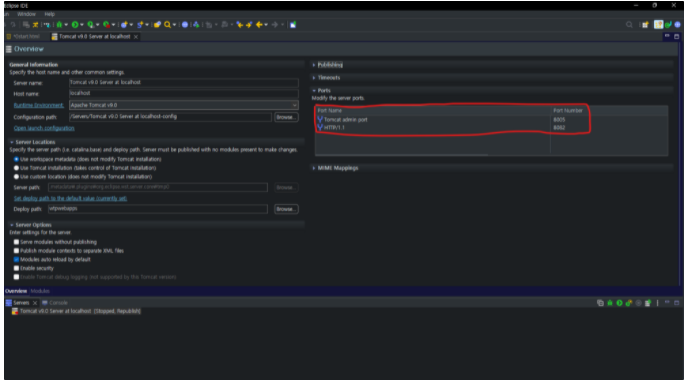
Task: Expand the MIME Mappings section
Action: tap(314, 168)
